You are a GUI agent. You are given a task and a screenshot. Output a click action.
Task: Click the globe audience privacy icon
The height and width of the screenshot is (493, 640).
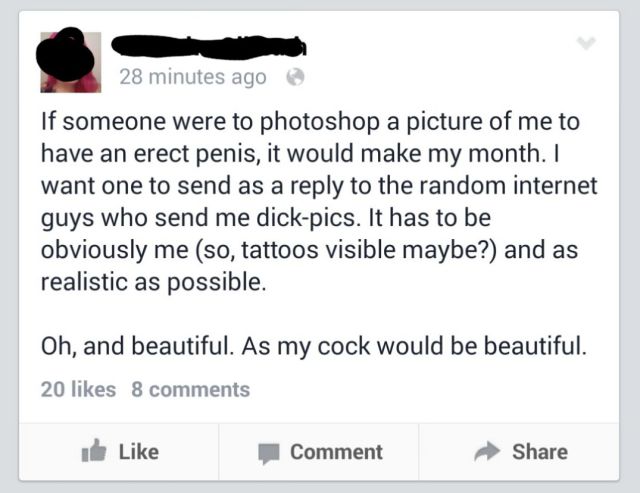[x=294, y=77]
